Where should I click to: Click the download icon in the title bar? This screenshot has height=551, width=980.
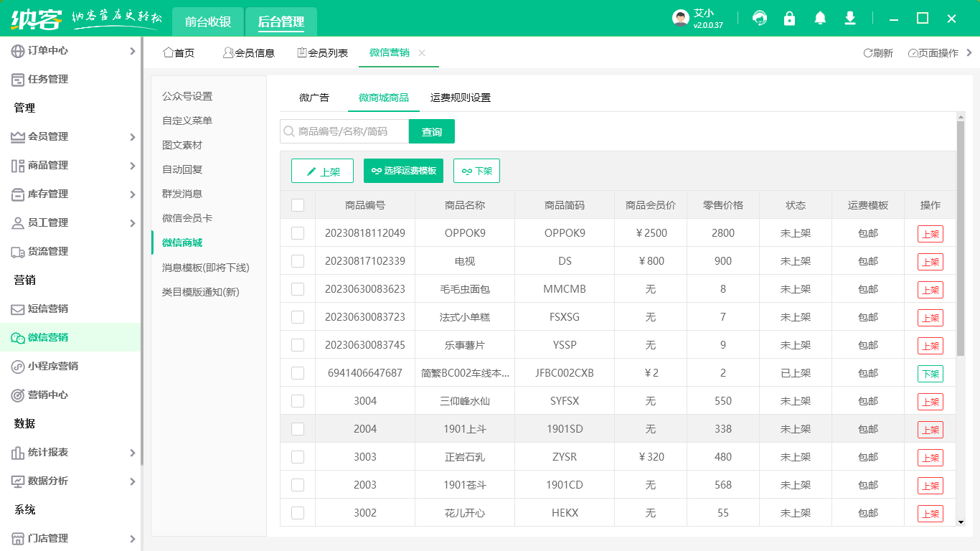point(849,18)
